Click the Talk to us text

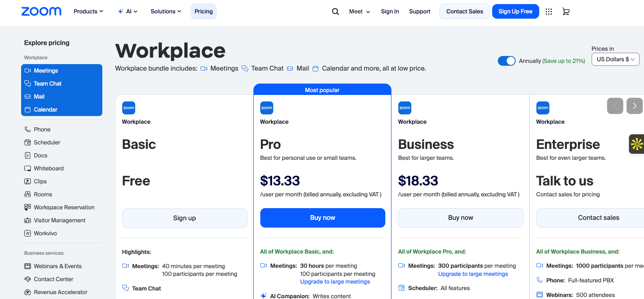click(565, 181)
